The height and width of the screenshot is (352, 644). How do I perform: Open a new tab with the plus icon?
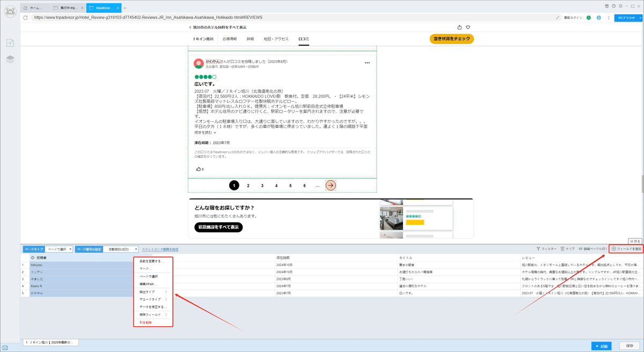(x=125, y=8)
